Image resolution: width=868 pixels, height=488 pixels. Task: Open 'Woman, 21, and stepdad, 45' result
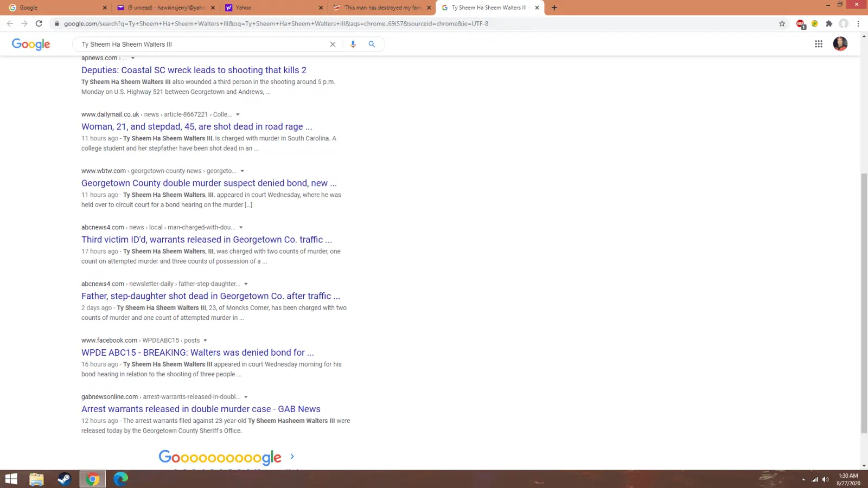pyautogui.click(x=196, y=126)
